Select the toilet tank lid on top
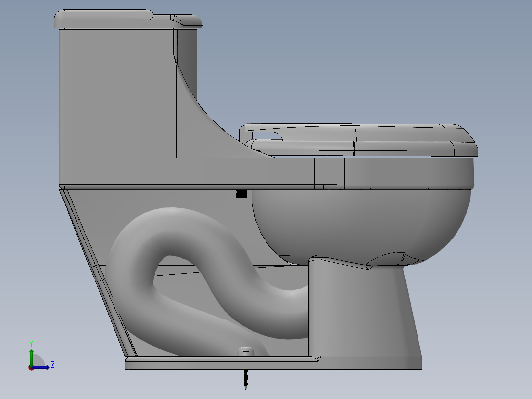Screen dimensions: 532x399 tap(128, 19)
